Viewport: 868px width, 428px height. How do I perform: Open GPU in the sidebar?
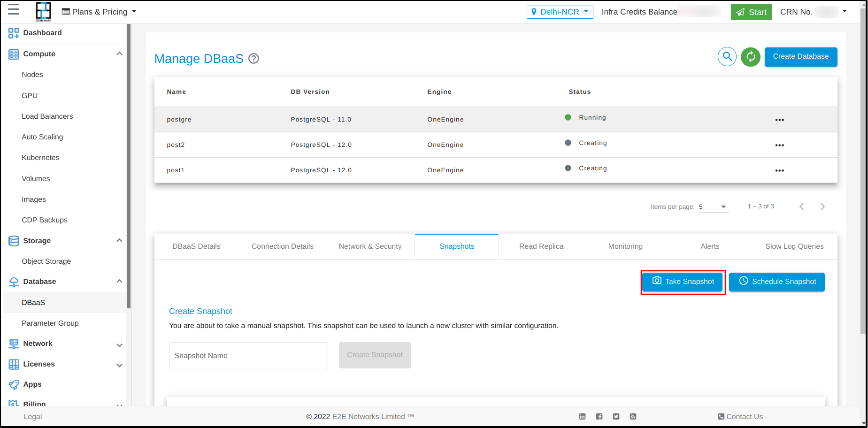click(30, 96)
